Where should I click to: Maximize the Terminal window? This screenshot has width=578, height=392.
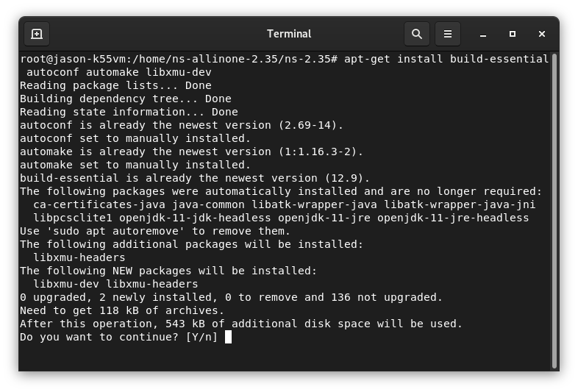tap(513, 34)
